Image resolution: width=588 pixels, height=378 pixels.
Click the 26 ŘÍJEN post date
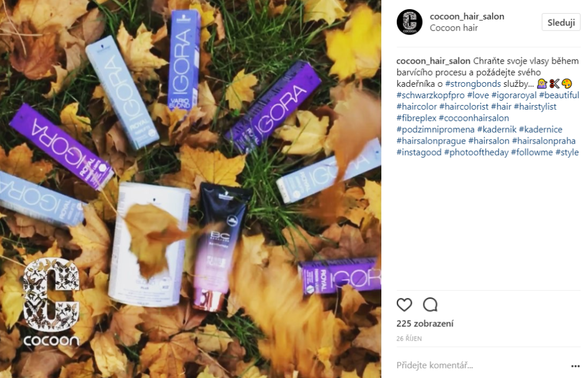[x=409, y=338]
